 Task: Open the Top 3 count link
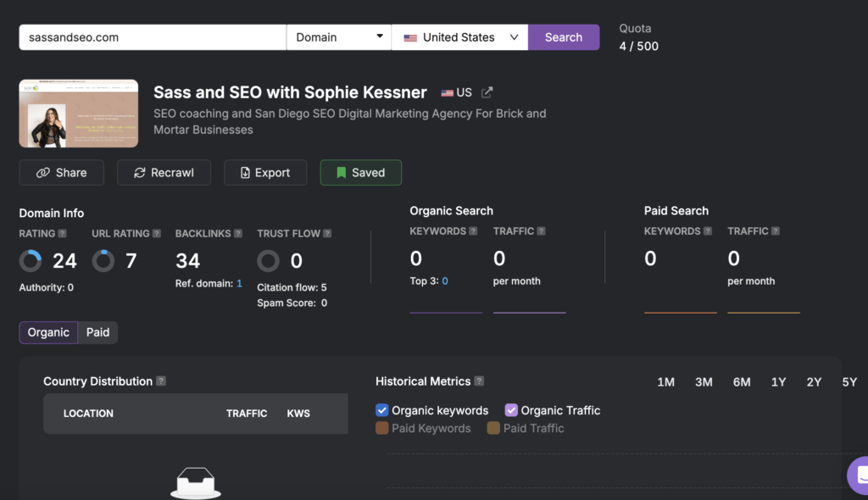445,281
